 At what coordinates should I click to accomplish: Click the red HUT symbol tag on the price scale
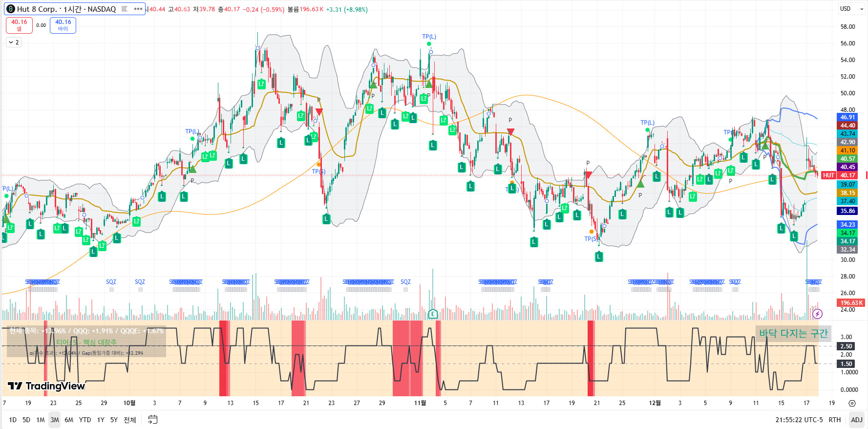coord(828,175)
